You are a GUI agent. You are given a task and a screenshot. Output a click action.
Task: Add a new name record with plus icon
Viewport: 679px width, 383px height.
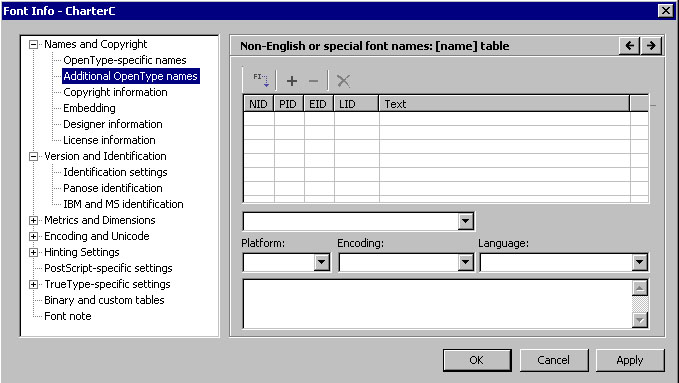[x=292, y=81]
